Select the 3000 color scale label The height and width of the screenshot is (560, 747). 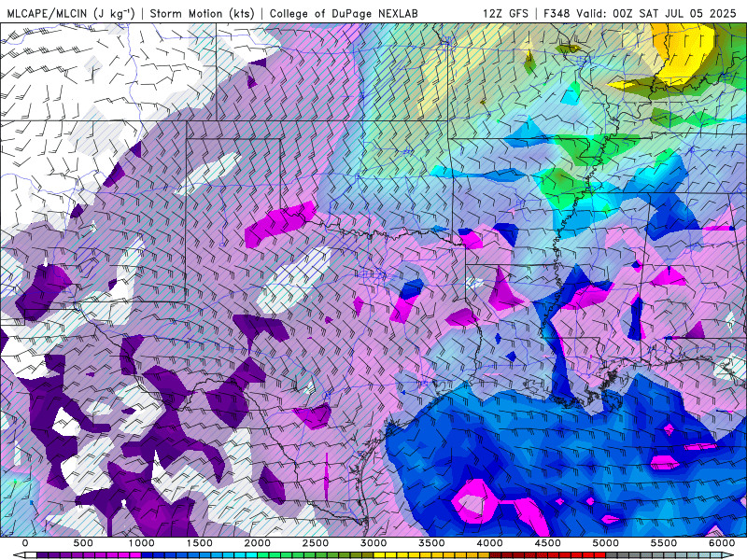point(374,543)
